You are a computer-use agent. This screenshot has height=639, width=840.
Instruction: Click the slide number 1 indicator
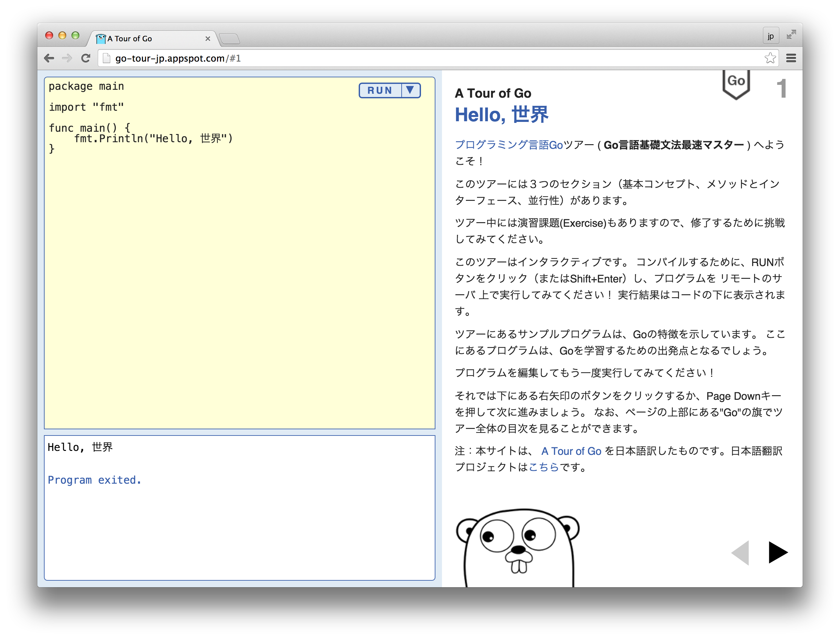[x=781, y=88]
